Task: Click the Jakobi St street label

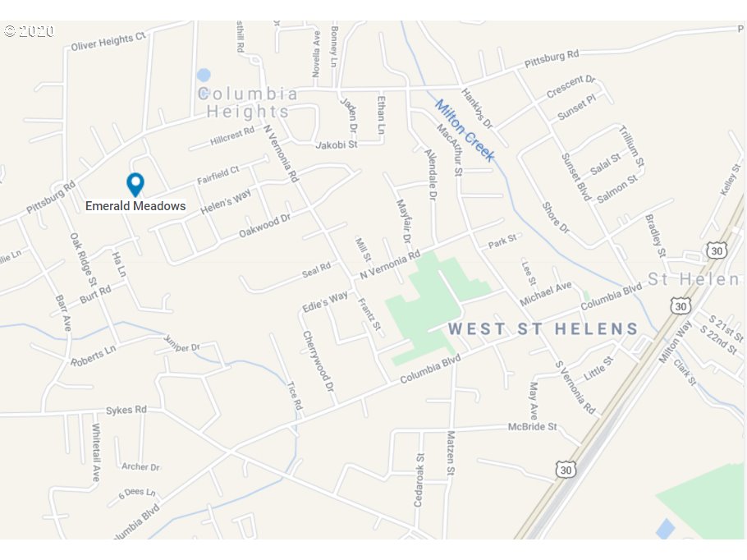Action: pos(337,145)
